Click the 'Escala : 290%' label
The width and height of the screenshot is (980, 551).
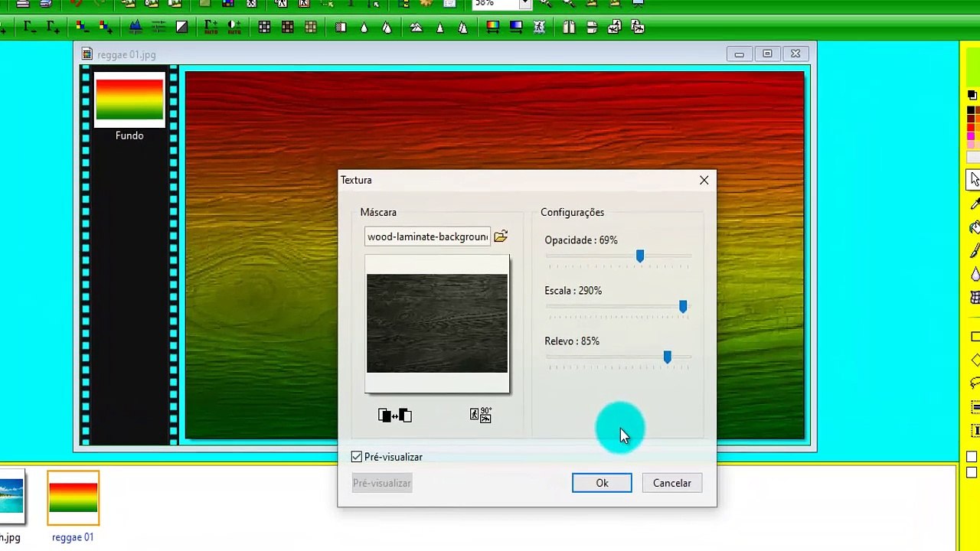(573, 290)
